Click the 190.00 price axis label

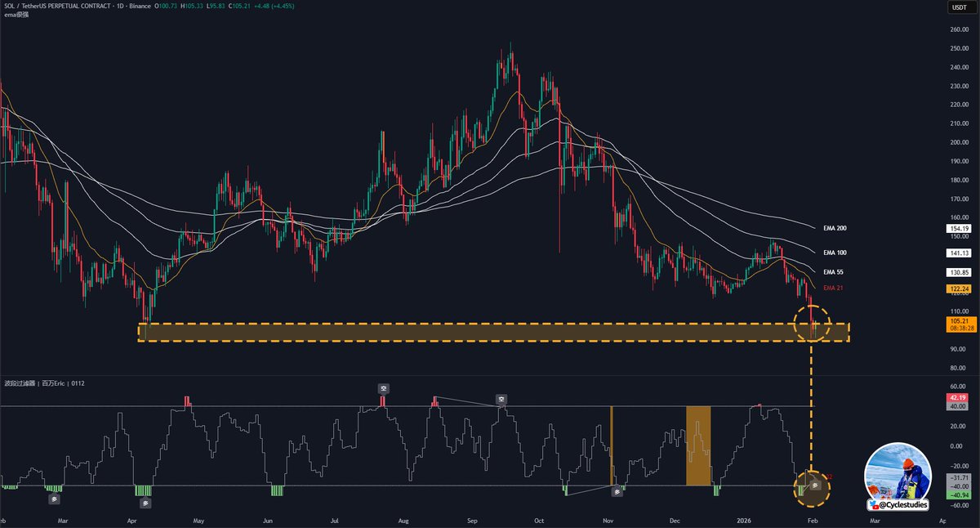coord(959,161)
